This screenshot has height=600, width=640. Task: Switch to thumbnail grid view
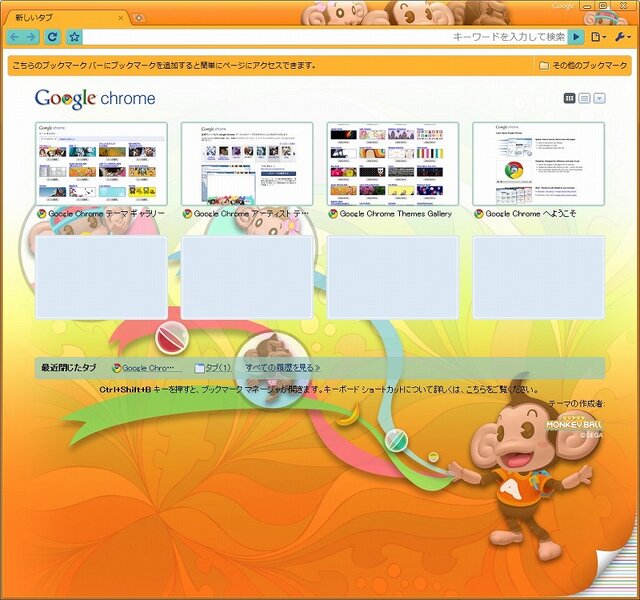[x=569, y=98]
